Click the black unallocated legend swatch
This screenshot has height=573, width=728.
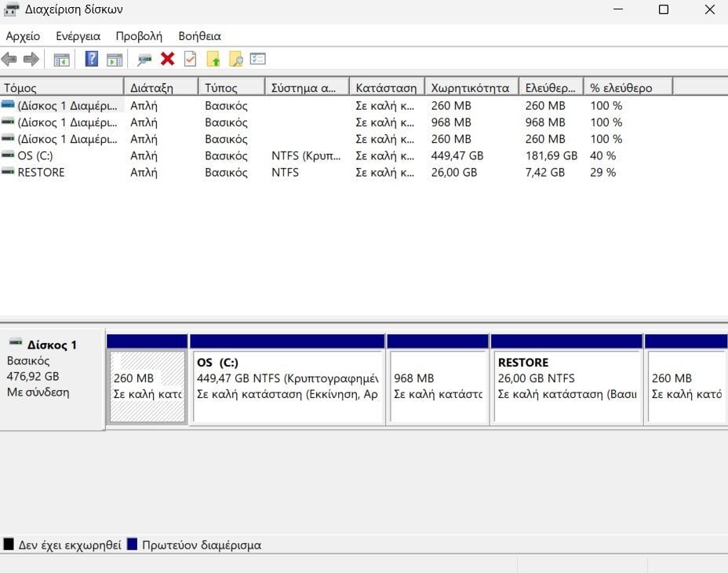[9, 544]
